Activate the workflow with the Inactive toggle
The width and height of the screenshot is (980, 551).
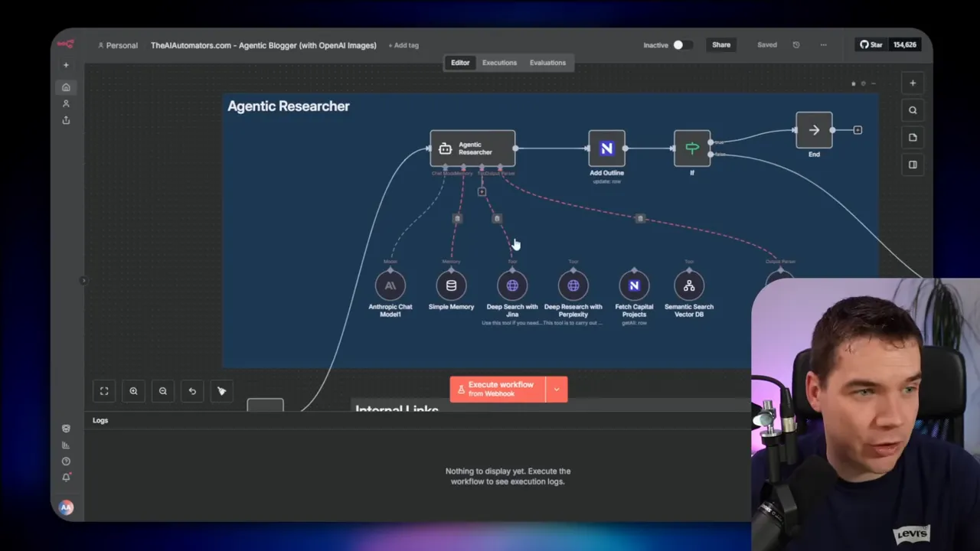(677, 44)
